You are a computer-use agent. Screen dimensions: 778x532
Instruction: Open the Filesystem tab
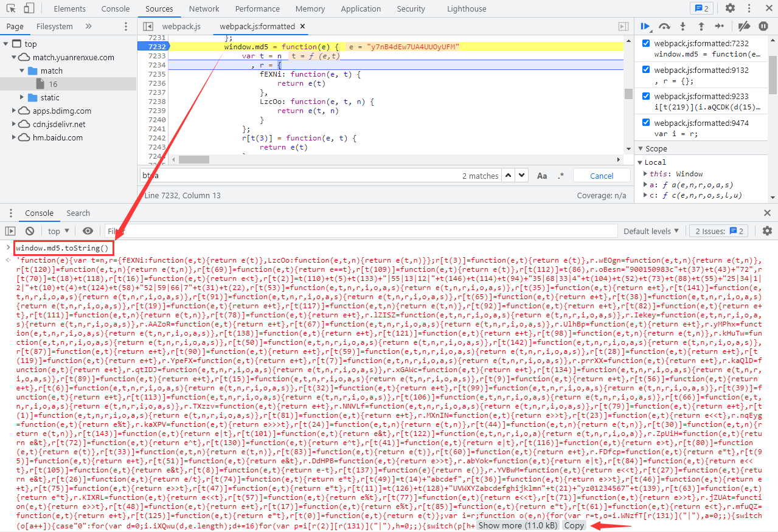tap(54, 26)
